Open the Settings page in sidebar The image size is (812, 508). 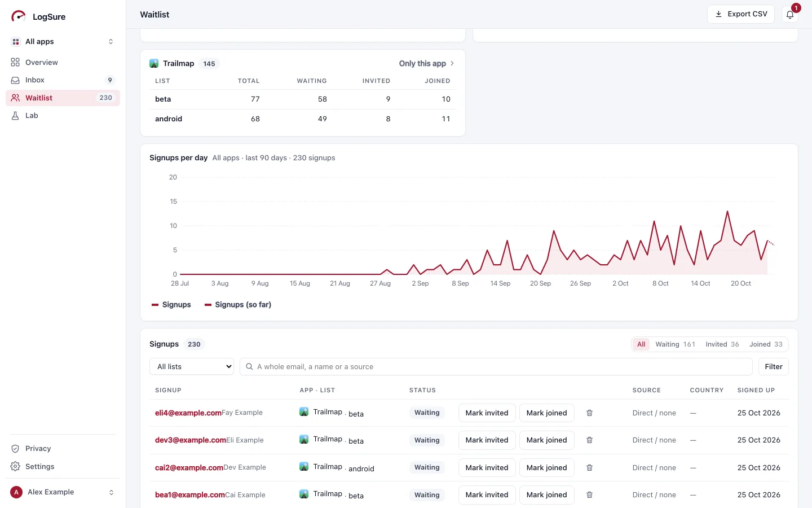pyautogui.click(x=63, y=467)
